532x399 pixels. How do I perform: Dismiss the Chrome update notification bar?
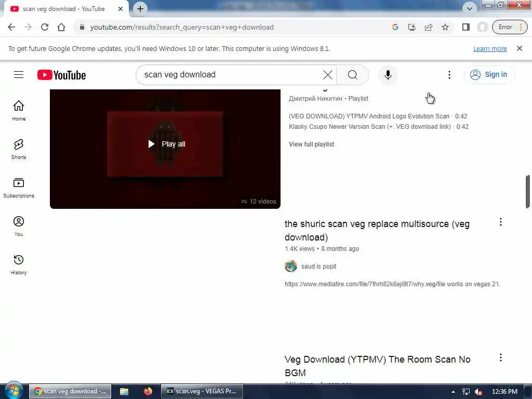click(x=519, y=48)
